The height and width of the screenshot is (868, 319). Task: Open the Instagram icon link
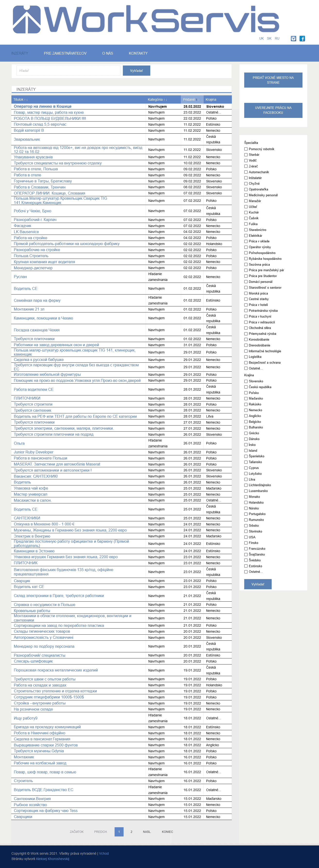293,38
